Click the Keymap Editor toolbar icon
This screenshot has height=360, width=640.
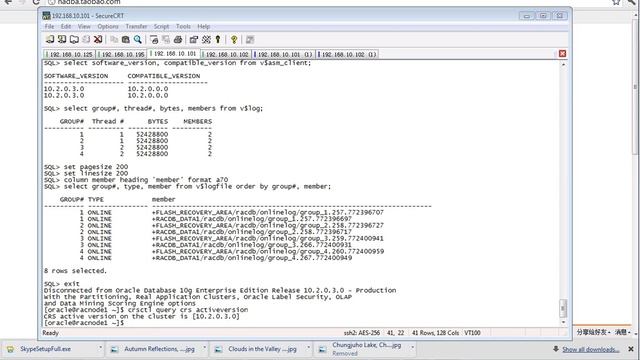click(x=206, y=39)
